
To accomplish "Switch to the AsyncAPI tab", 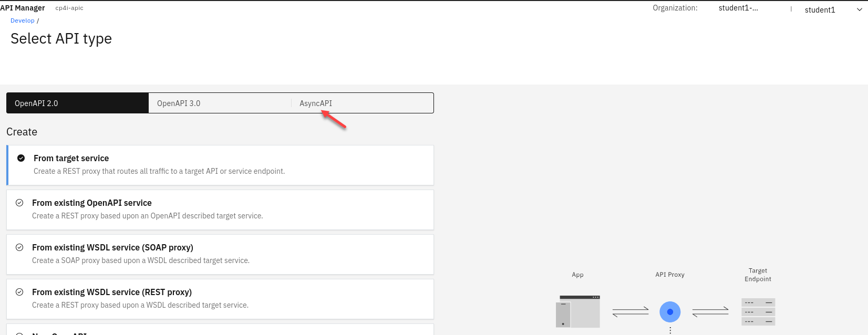I will click(316, 103).
